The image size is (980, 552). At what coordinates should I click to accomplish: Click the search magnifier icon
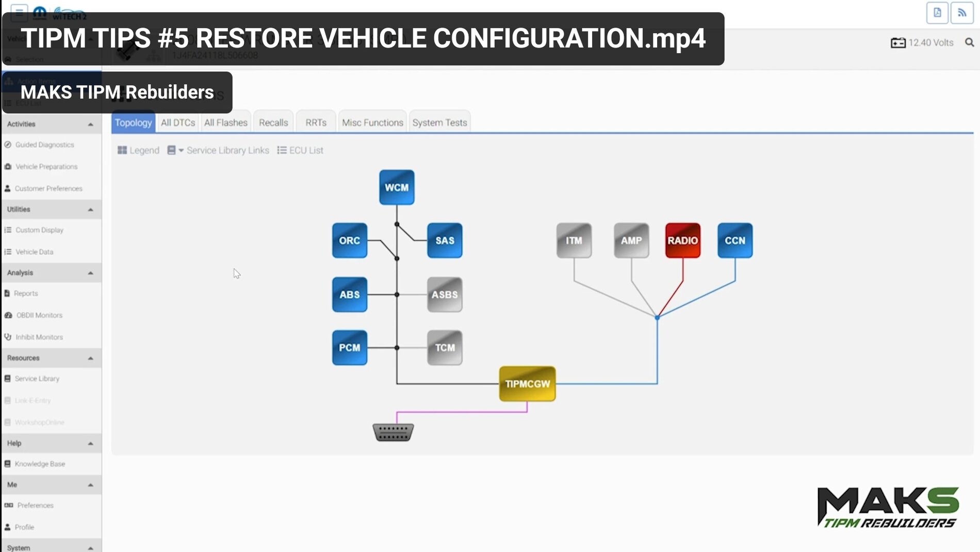pyautogui.click(x=970, y=42)
